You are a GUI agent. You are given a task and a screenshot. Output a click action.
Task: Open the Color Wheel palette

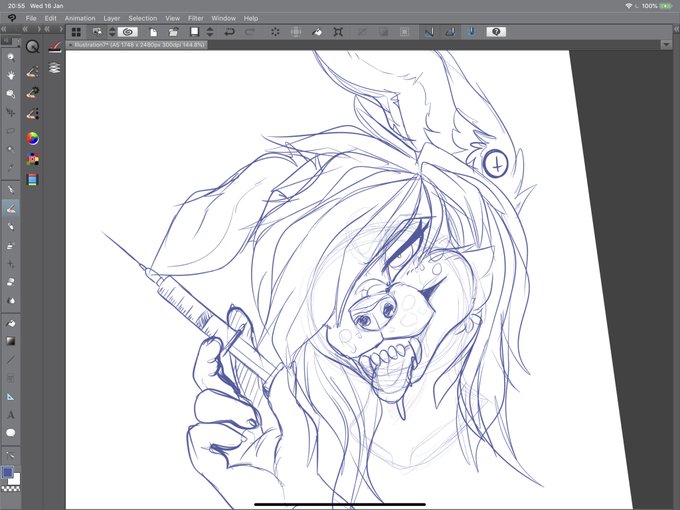(x=33, y=138)
